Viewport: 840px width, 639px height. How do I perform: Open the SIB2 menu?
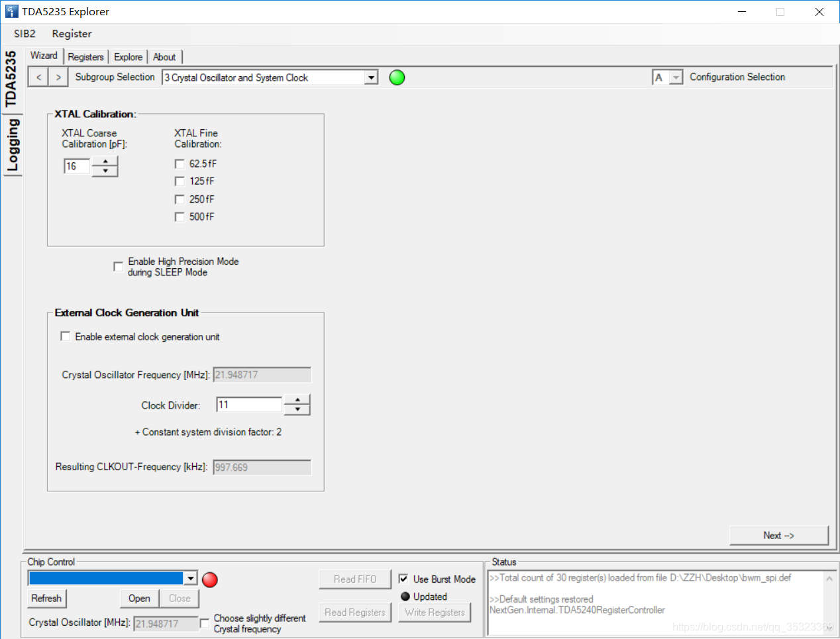(x=25, y=34)
